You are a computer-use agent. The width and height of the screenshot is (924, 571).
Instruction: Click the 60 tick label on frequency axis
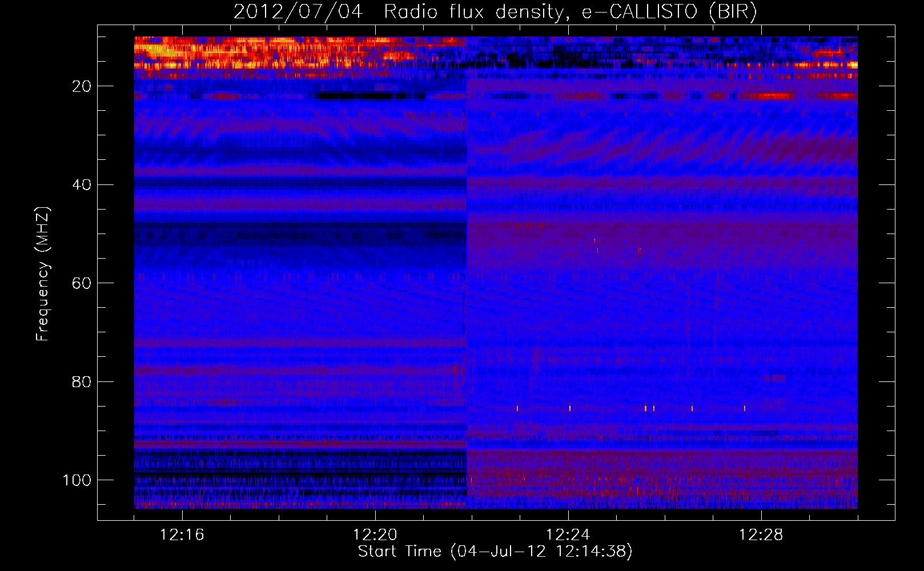pyautogui.click(x=82, y=283)
